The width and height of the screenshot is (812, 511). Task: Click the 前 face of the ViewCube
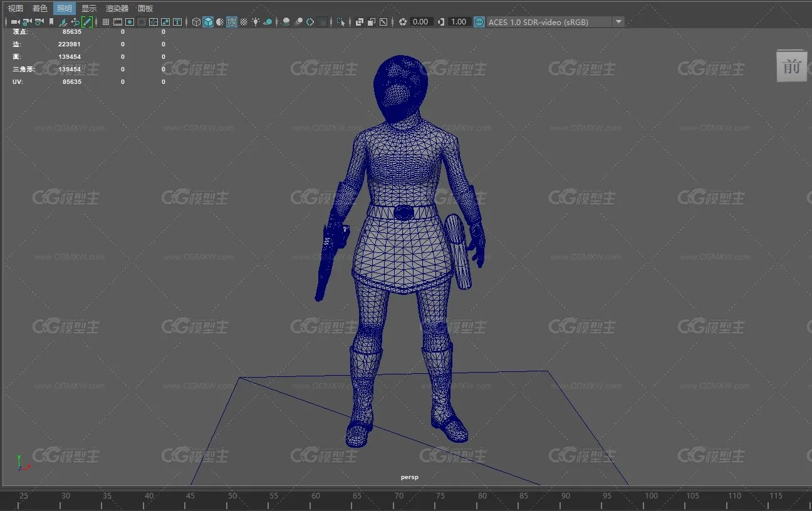792,66
